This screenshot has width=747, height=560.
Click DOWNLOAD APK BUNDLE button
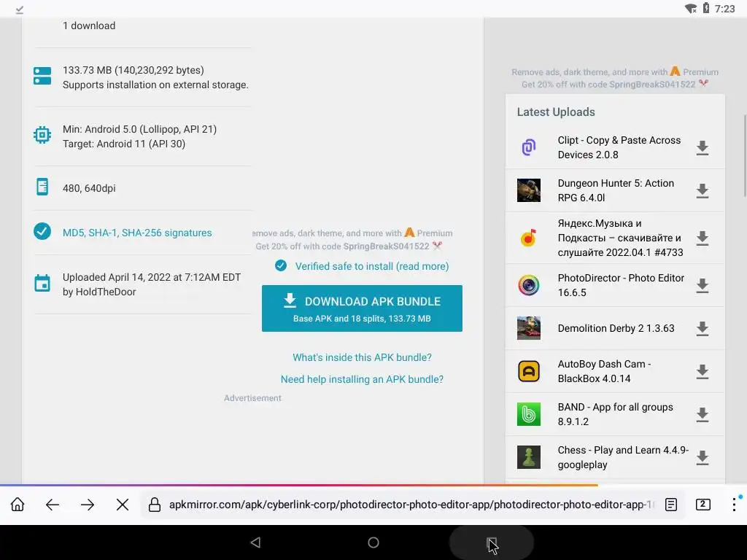362,308
